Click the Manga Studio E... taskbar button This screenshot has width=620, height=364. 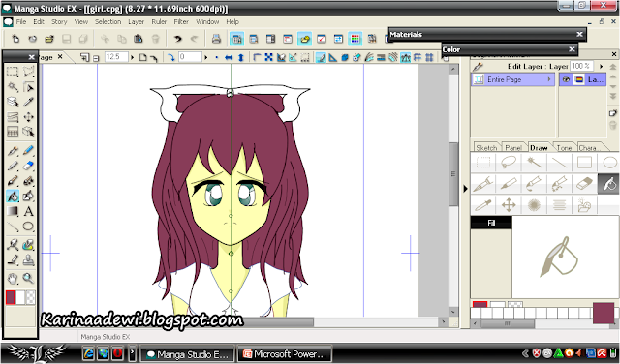(187, 354)
